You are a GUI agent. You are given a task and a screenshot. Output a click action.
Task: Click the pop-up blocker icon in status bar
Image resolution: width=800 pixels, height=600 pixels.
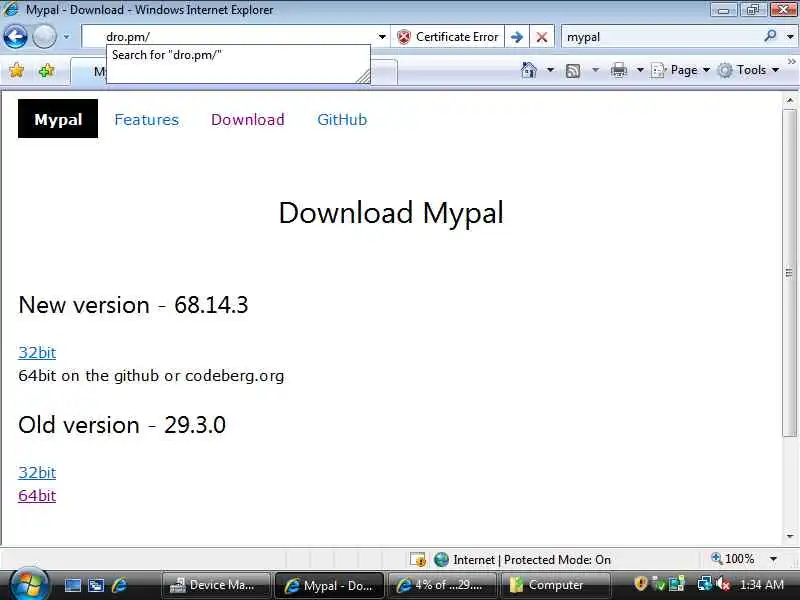[x=418, y=560]
